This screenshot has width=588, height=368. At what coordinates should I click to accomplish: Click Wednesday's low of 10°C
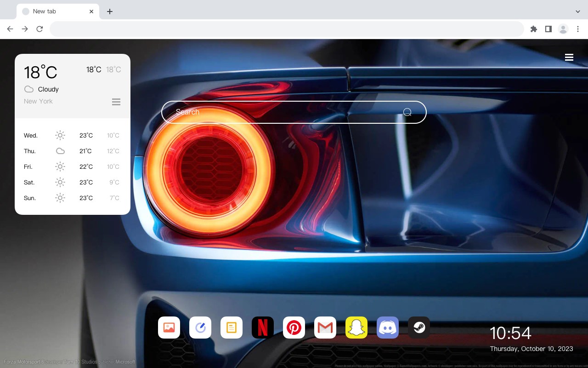(113, 136)
